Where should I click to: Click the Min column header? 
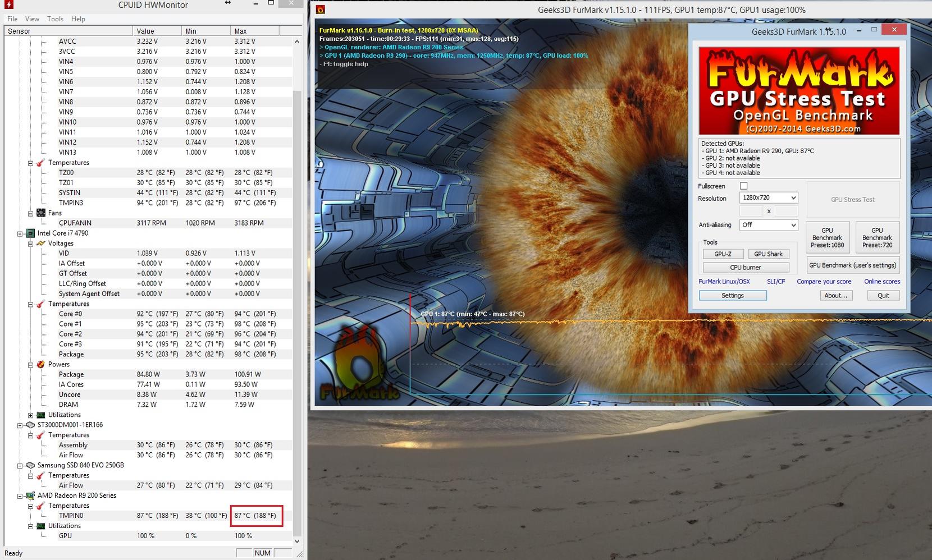[206, 31]
